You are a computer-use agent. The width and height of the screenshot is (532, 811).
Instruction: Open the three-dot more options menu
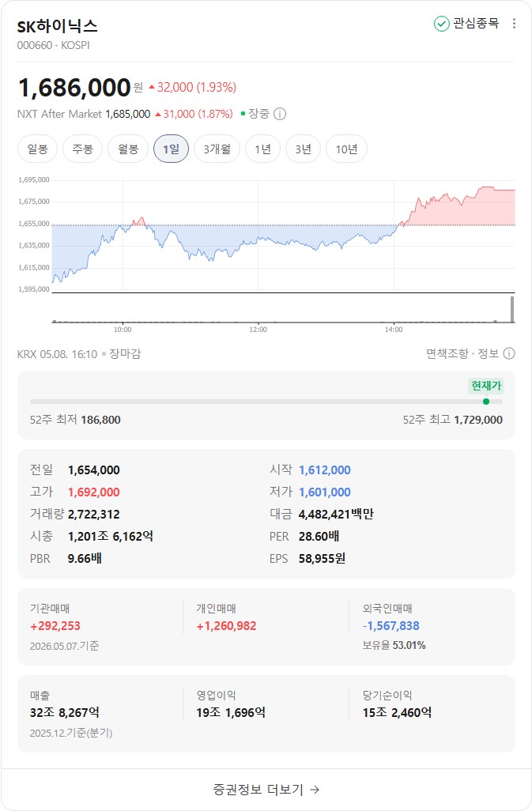click(x=513, y=23)
